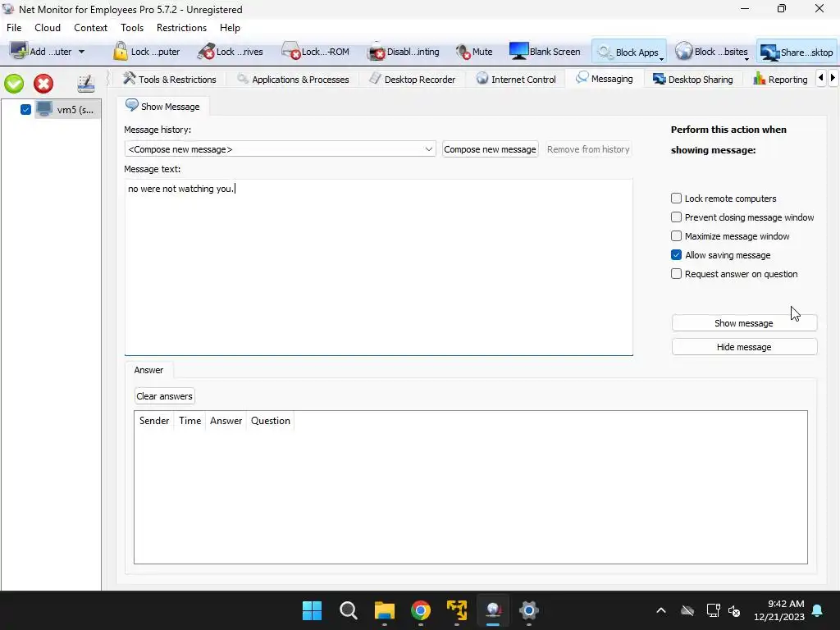This screenshot has height=630, width=840.
Task: Select the Messaging tab
Action: coord(605,79)
